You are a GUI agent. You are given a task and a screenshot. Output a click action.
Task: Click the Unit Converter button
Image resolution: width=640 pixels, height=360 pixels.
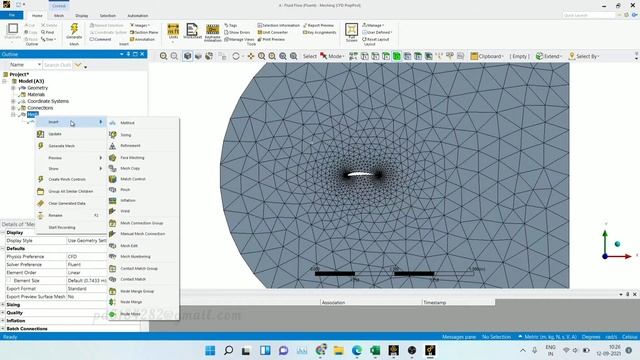click(273, 32)
